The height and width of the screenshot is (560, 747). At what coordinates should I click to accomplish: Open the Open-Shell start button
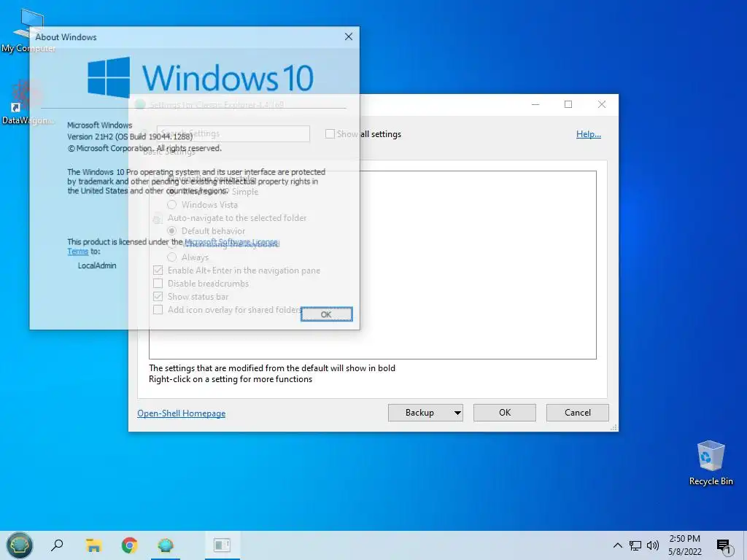[19, 545]
